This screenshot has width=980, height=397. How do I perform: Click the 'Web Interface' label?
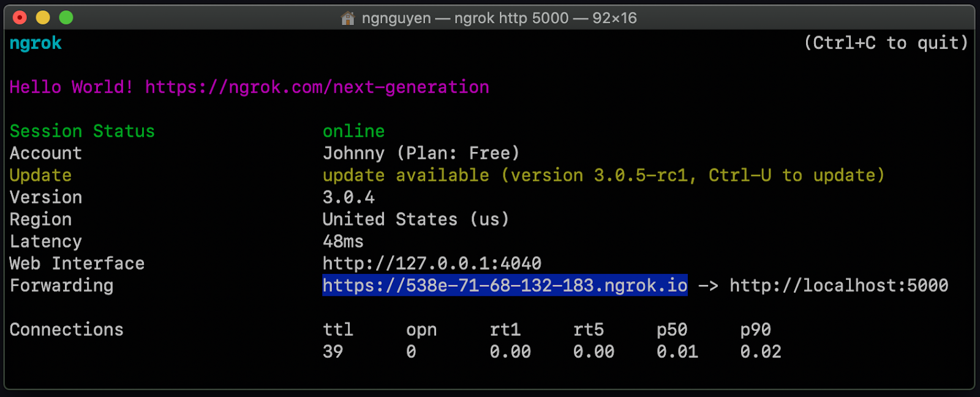point(77,263)
